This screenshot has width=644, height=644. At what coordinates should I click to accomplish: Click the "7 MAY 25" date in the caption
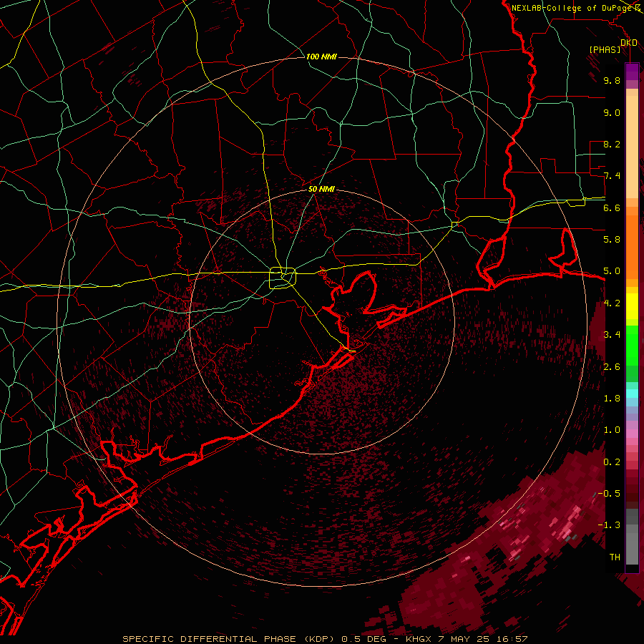pyautogui.click(x=464, y=639)
